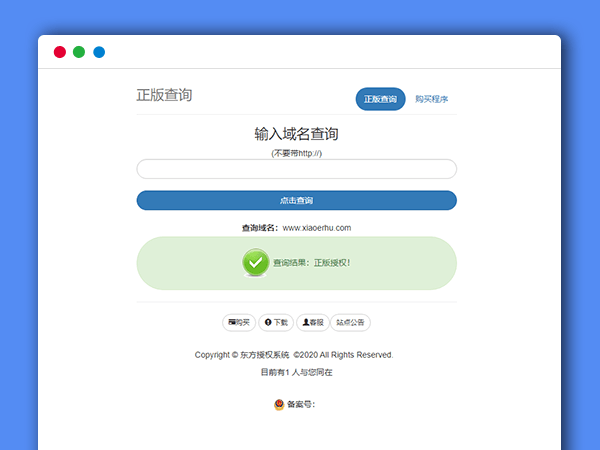Viewport: 600px width, 450px height.
Task: Click the (不要带http://) hint text
Action: click(296, 153)
